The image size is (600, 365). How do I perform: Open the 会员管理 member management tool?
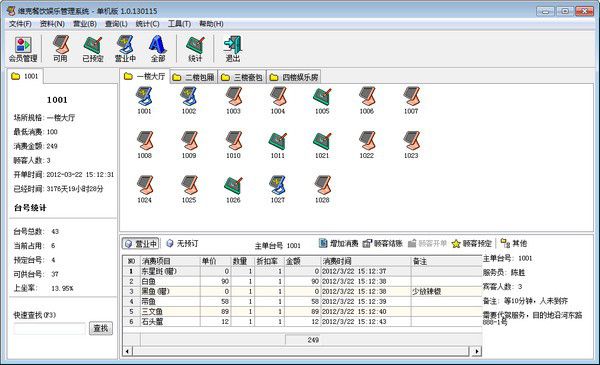pyautogui.click(x=23, y=49)
